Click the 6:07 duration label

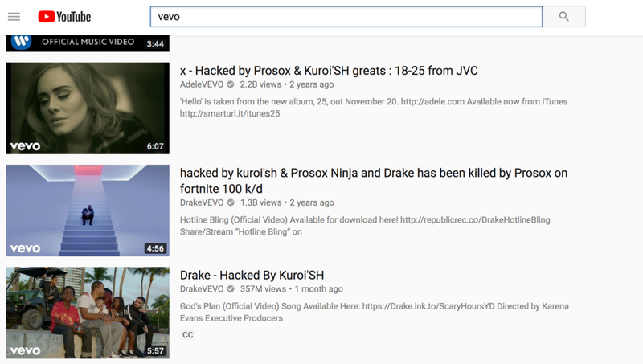click(x=155, y=146)
